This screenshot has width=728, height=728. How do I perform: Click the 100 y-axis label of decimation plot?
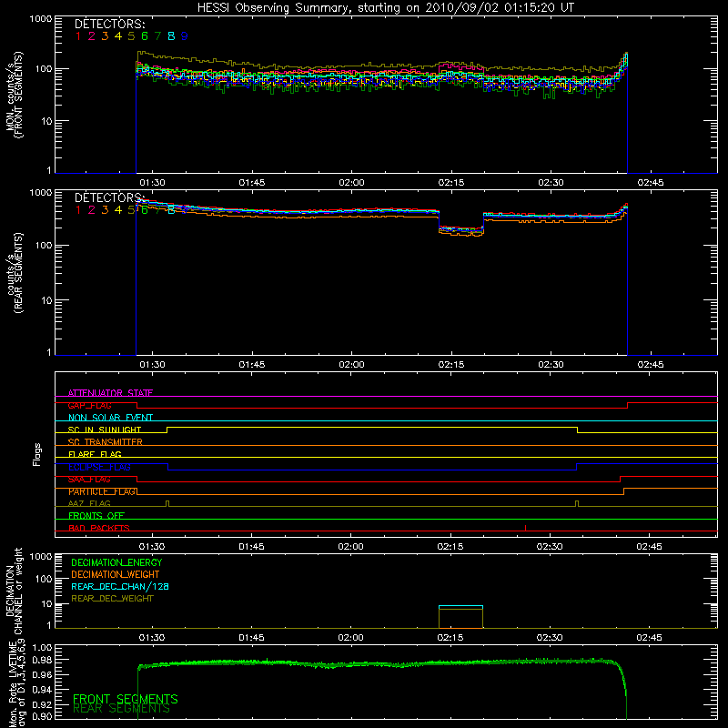pos(44,579)
